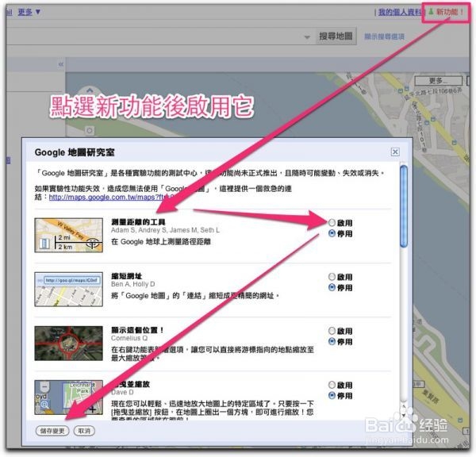
Task: Click the 縮短網址 title text
Action: click(x=127, y=276)
